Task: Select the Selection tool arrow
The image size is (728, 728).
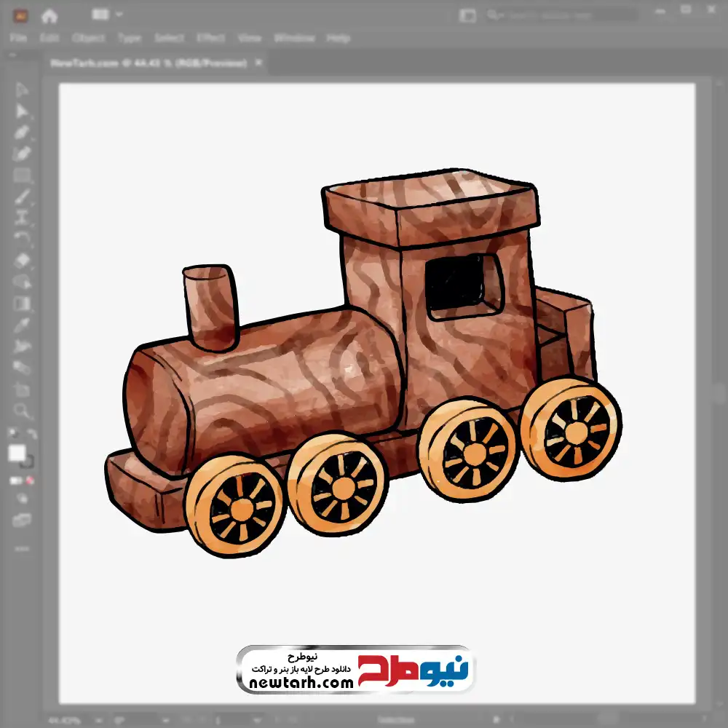Action: [x=22, y=90]
